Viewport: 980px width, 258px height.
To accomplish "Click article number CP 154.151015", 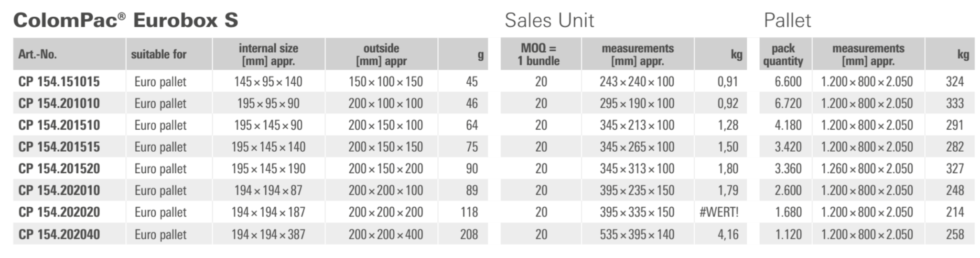I will [x=59, y=81].
